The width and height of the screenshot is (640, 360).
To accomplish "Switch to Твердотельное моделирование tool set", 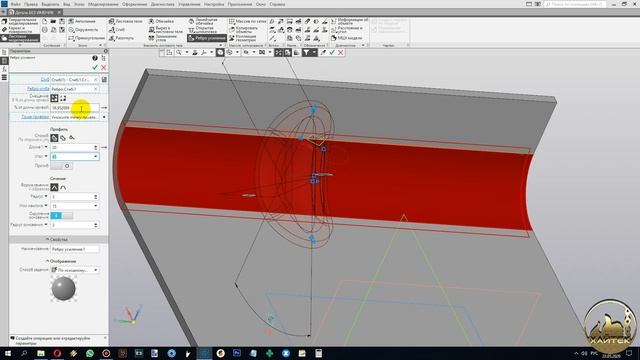I will click(x=20, y=21).
